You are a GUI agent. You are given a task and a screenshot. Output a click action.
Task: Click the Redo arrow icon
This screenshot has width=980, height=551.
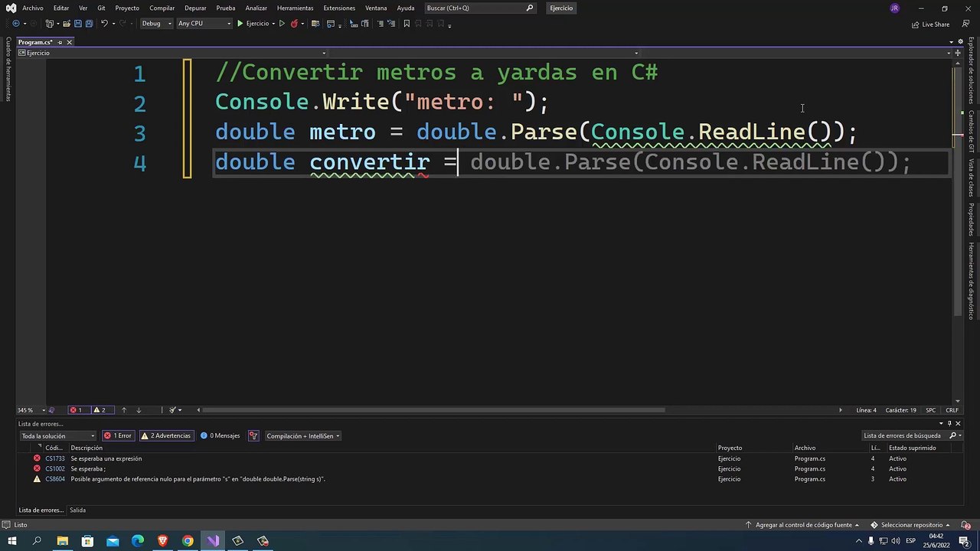click(123, 24)
